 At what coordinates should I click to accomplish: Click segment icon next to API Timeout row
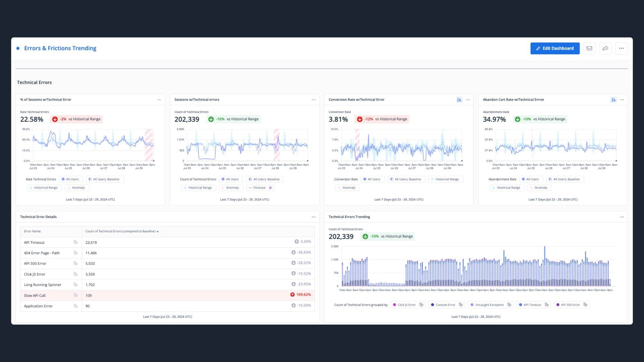[x=75, y=242]
